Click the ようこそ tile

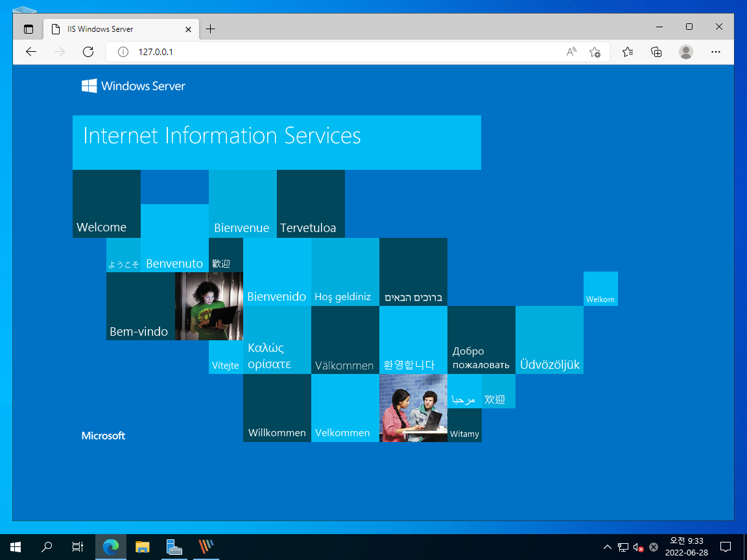click(124, 255)
